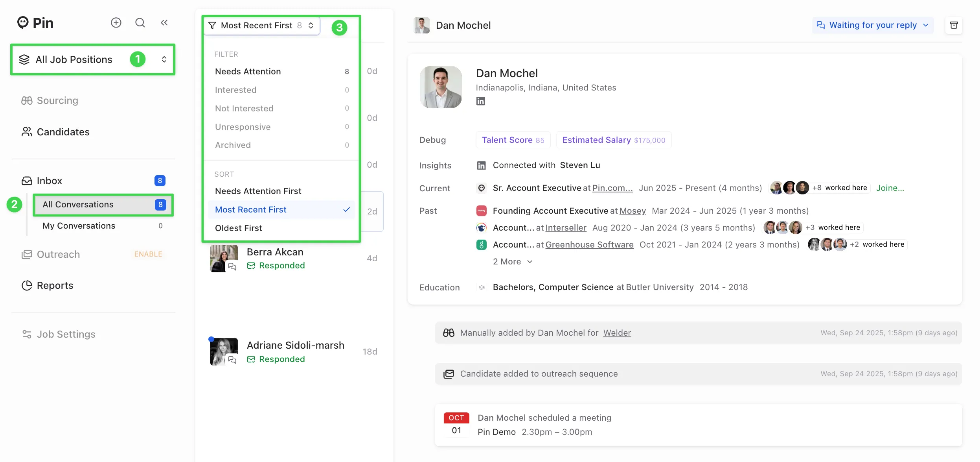Filter by Unresponsive

coord(281,127)
